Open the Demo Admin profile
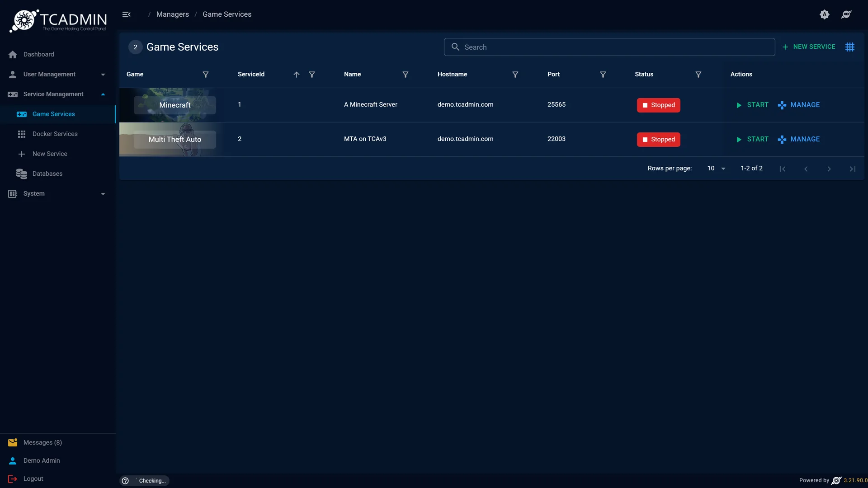Screen dimensions: 868x488 click(57, 460)
